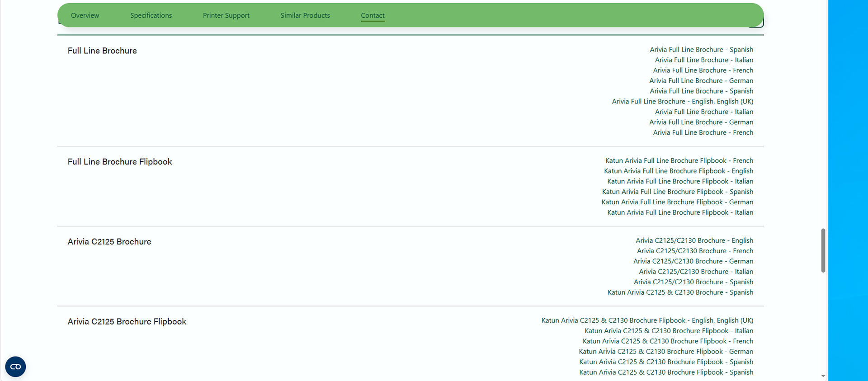Open Arivia C2125/C2130 Brochure - Spanish

tap(693, 282)
